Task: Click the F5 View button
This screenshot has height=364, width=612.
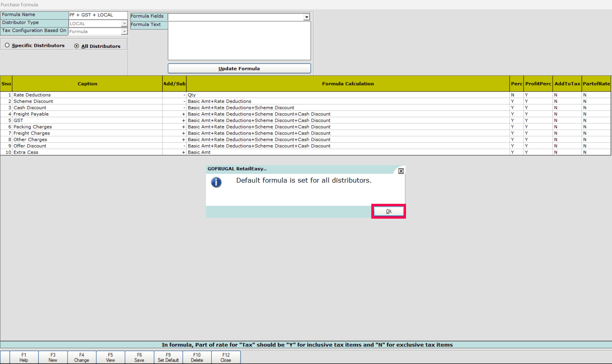Action: click(110, 357)
